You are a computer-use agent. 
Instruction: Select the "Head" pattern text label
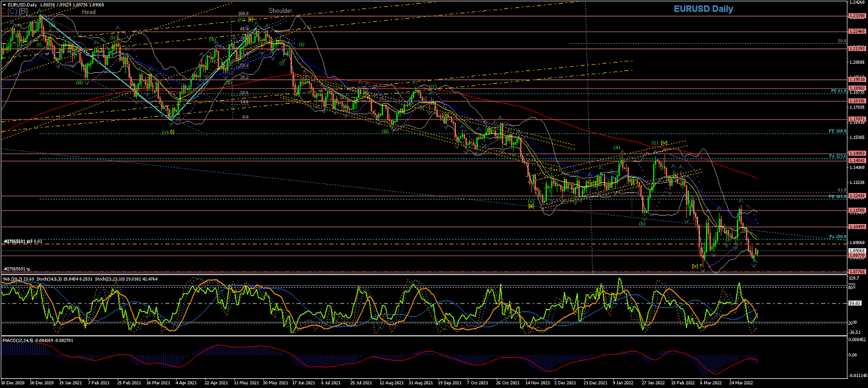[x=89, y=12]
